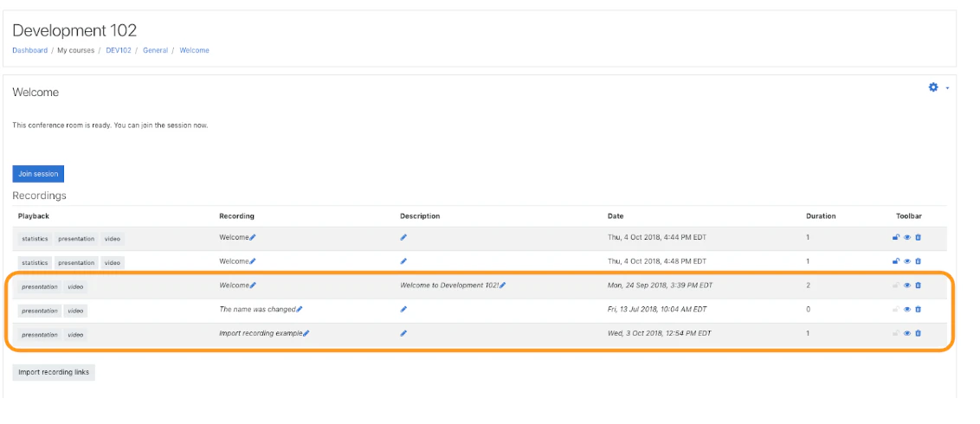Toggle the lock icon on the 4:44 PM recording
This screenshot has height=424, width=980.
point(896,237)
